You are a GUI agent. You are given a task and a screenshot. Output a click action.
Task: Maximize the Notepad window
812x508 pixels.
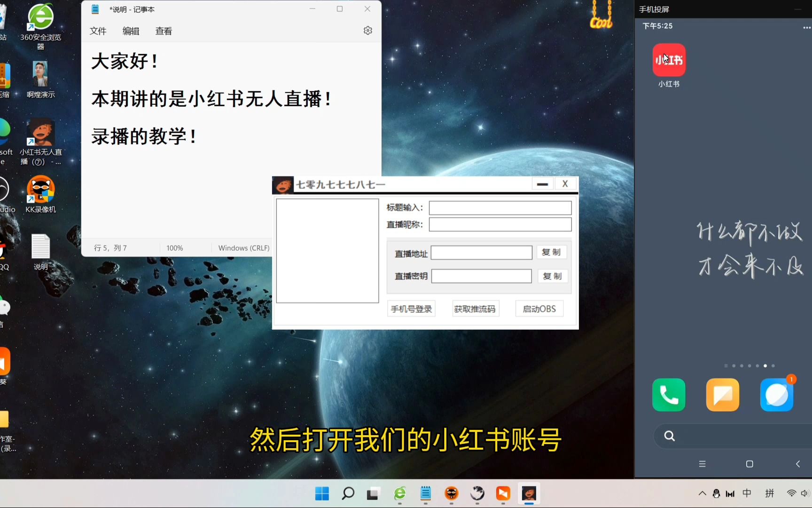pyautogui.click(x=340, y=9)
